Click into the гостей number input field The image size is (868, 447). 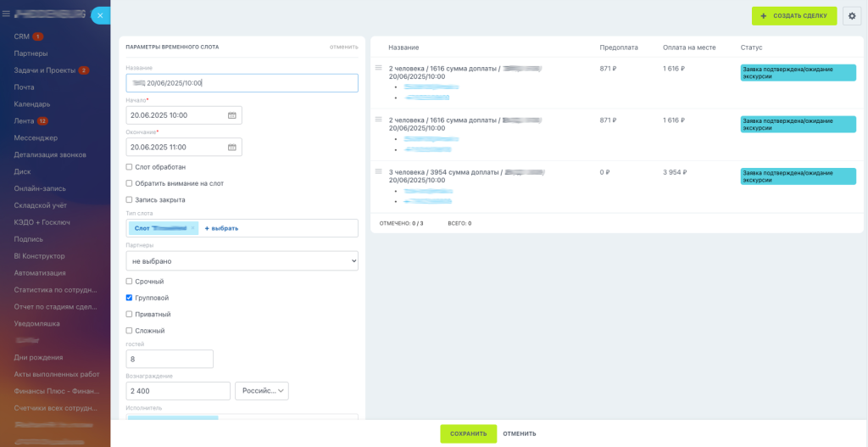coord(170,359)
